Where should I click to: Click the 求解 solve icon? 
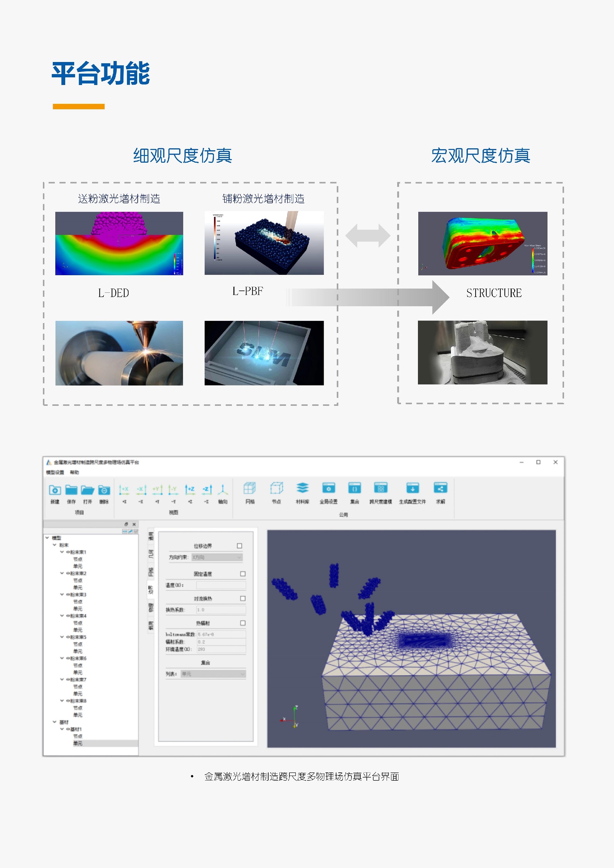coord(440,488)
